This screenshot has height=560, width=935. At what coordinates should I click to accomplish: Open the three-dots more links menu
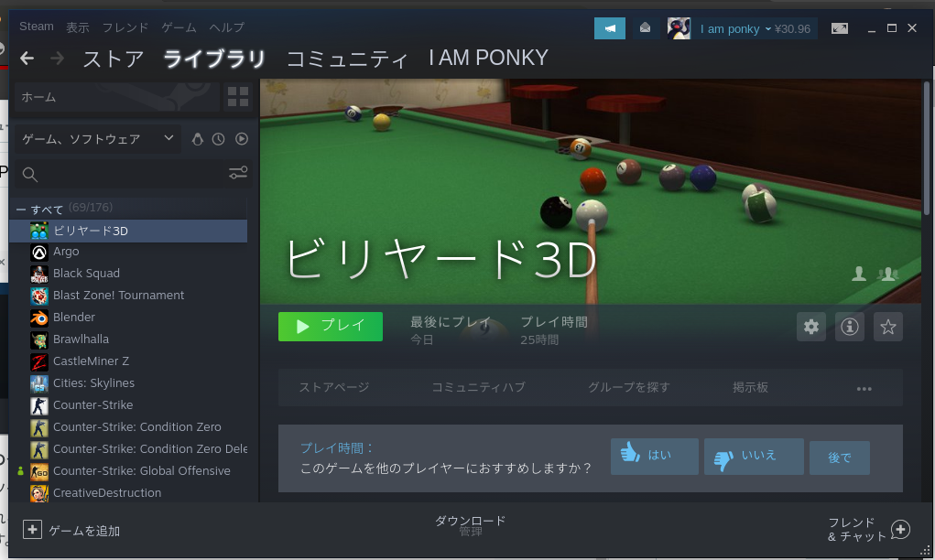[x=864, y=388]
